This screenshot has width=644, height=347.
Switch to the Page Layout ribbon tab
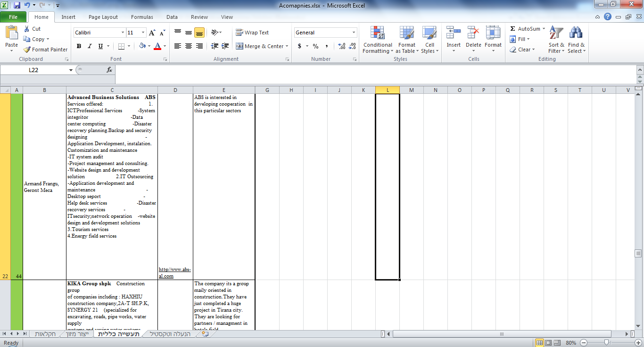coord(103,17)
